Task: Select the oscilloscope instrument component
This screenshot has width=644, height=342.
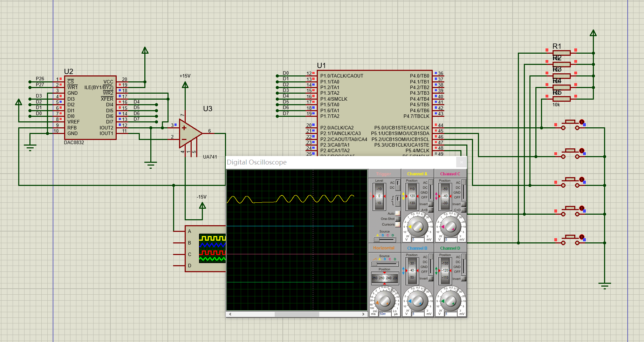Action: tap(205, 248)
